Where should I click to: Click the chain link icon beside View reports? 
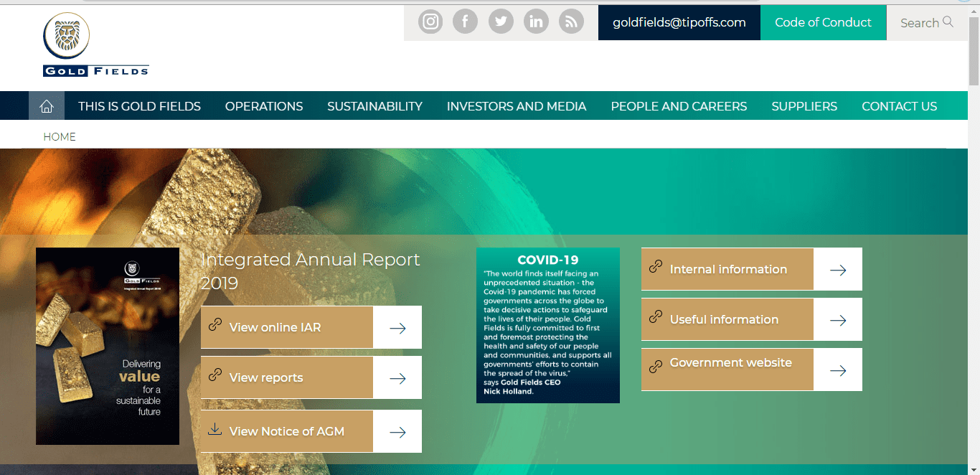point(215,375)
